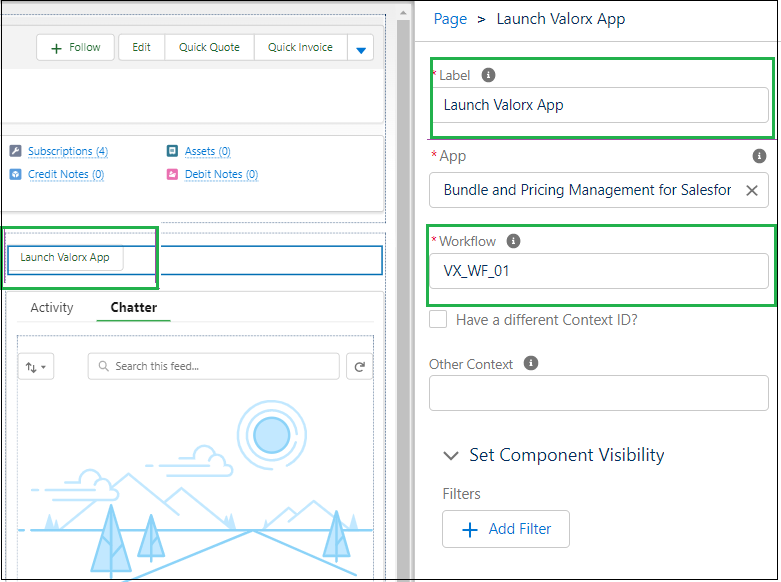Go to Page breadcrumb link
The width and height of the screenshot is (781, 582).
click(x=450, y=19)
